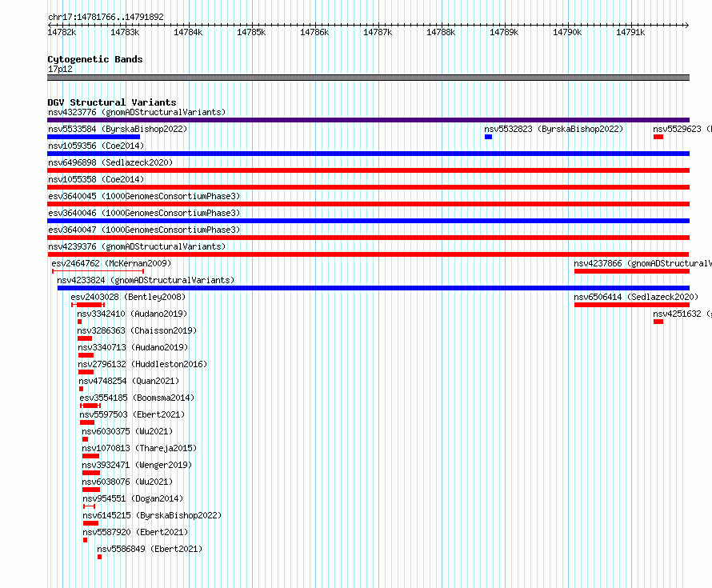Open nsv6038076 Wu2021 variant
The height and width of the screenshot is (588, 712).
point(127,482)
